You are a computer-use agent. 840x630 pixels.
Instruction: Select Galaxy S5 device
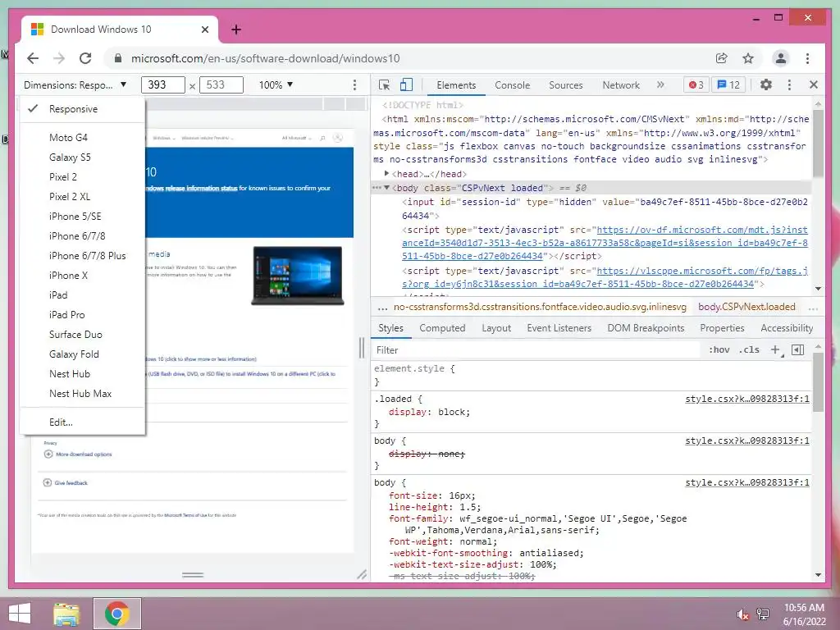[x=83, y=157]
